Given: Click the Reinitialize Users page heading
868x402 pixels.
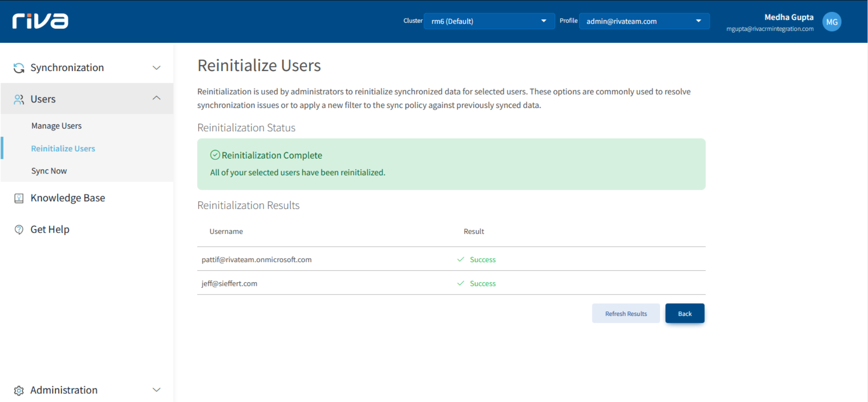Looking at the screenshot, I should pos(259,66).
